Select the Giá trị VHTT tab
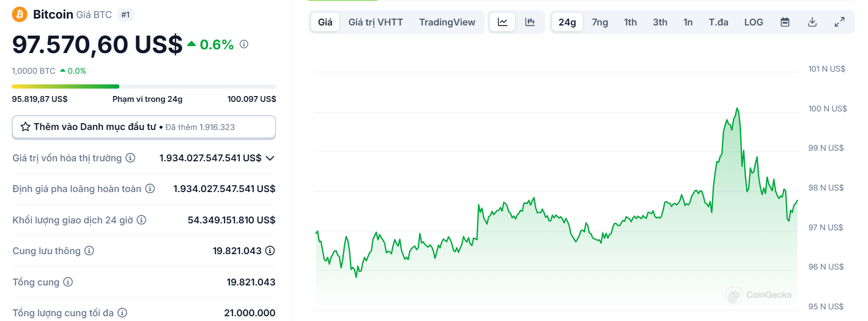868x321 pixels. (375, 22)
